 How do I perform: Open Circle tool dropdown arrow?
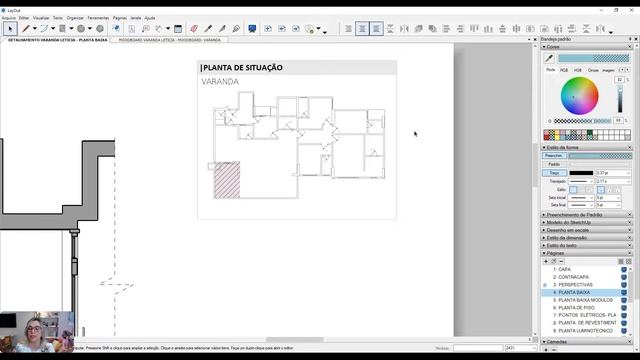(x=90, y=29)
